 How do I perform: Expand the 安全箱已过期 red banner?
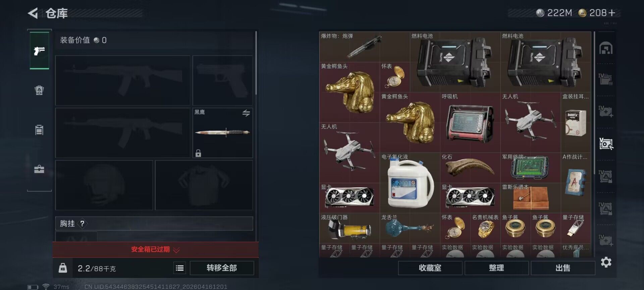155,249
